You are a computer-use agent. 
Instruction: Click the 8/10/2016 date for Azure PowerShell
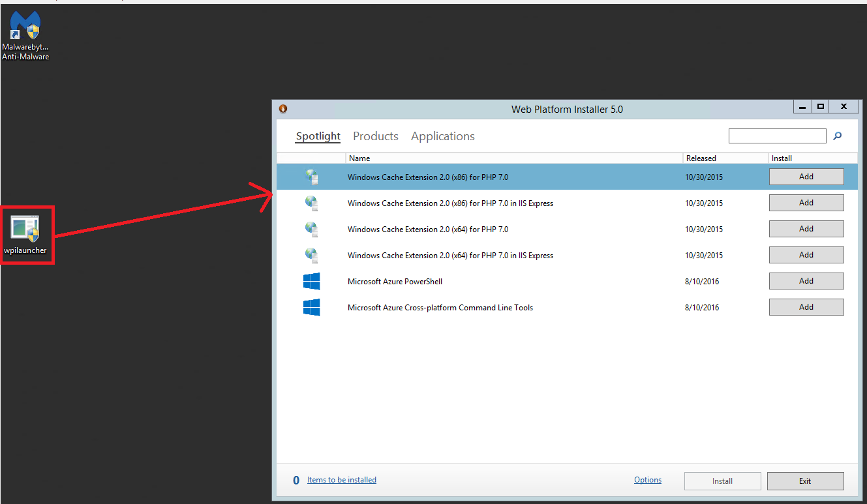(x=702, y=282)
